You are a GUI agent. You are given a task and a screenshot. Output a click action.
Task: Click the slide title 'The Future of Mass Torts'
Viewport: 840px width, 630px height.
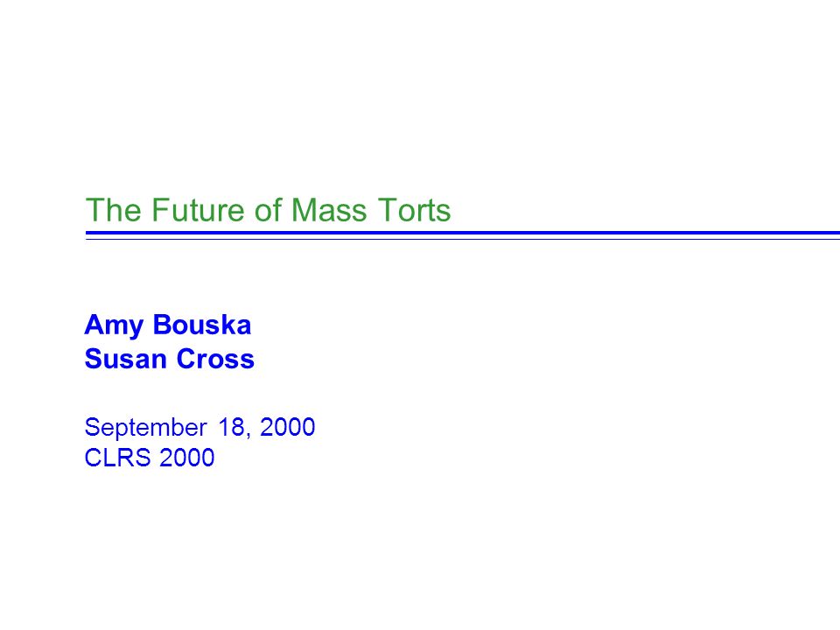click(x=268, y=210)
